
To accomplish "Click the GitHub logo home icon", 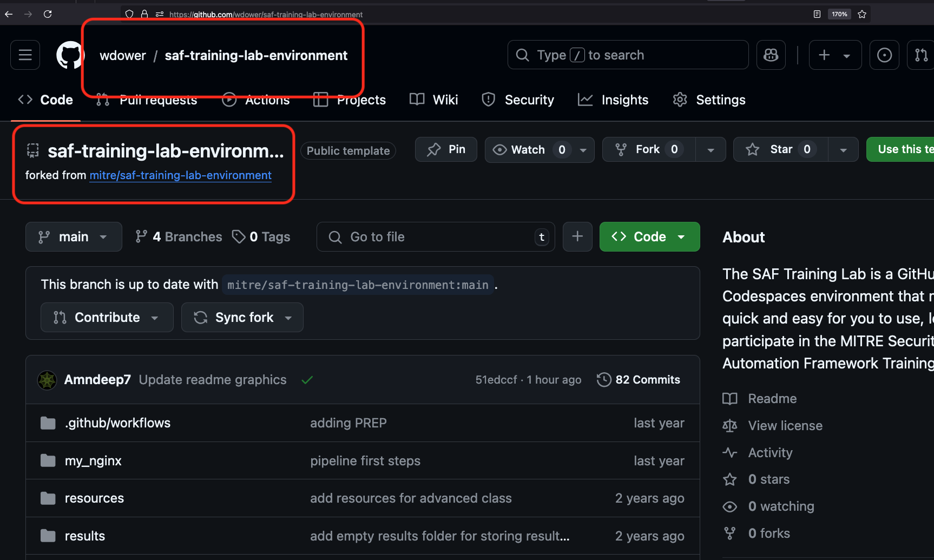I will [70, 55].
